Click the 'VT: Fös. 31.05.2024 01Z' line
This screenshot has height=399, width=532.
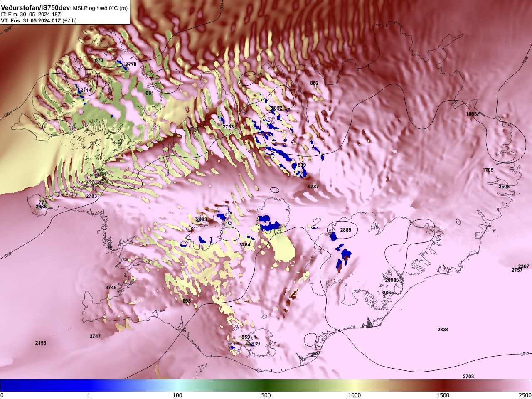(31, 20)
